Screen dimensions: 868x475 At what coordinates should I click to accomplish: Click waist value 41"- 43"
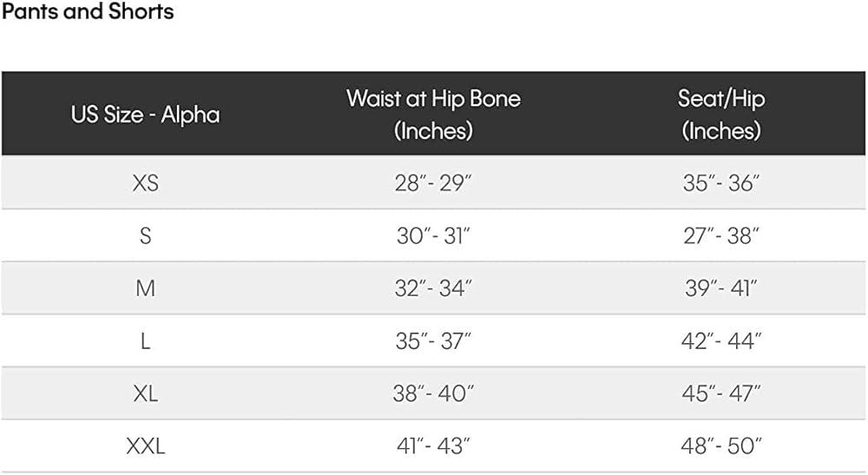tap(433, 447)
